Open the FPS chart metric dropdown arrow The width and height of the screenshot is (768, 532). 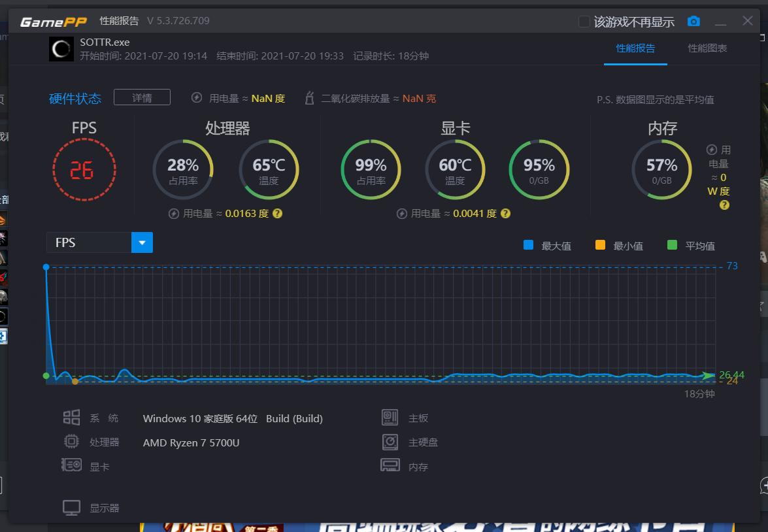point(142,242)
